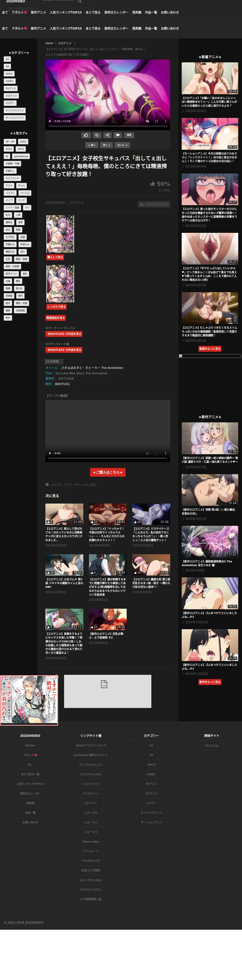Open AVエロ.jp sister site link
Image resolution: width=242 pixels, height=980 pixels.
click(211, 745)
